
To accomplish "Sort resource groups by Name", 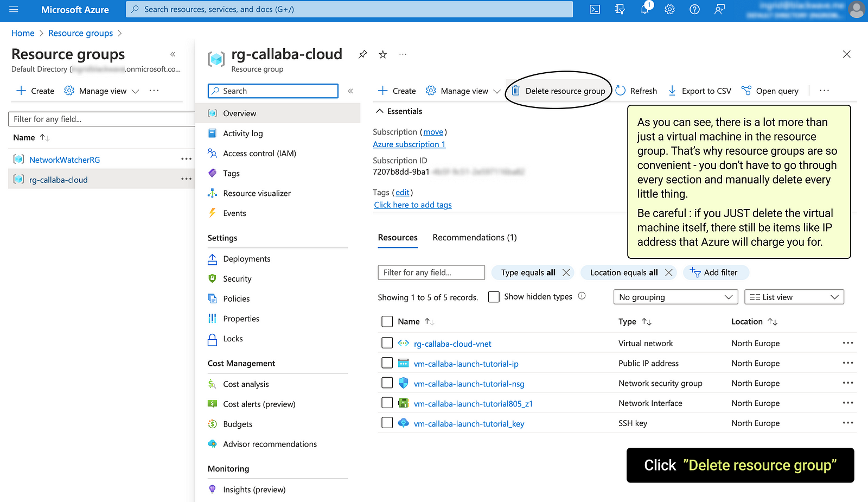I will 31,138.
